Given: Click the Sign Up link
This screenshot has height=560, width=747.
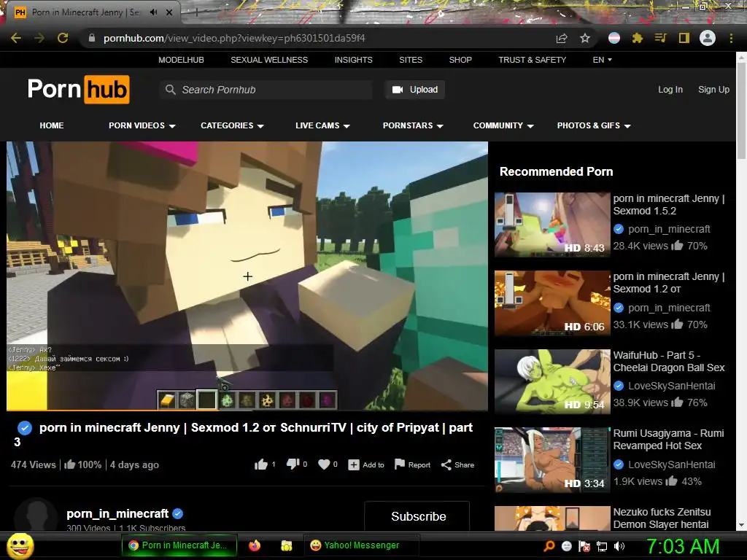Looking at the screenshot, I should [x=713, y=90].
